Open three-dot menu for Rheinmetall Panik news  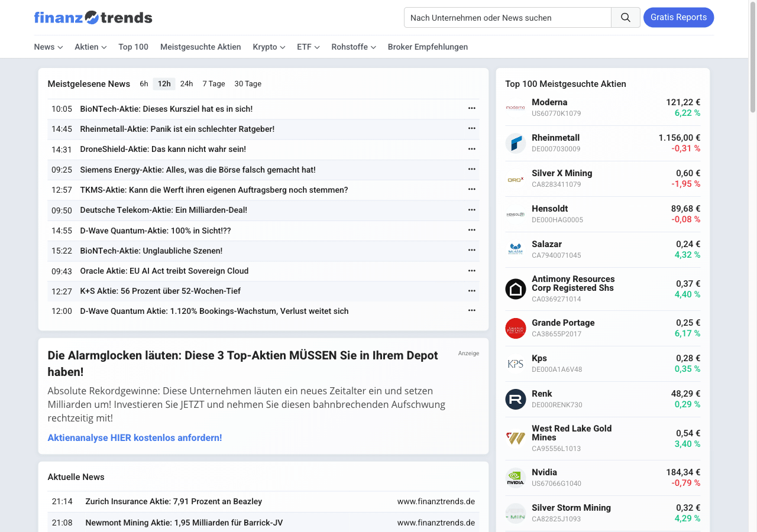pos(472,128)
